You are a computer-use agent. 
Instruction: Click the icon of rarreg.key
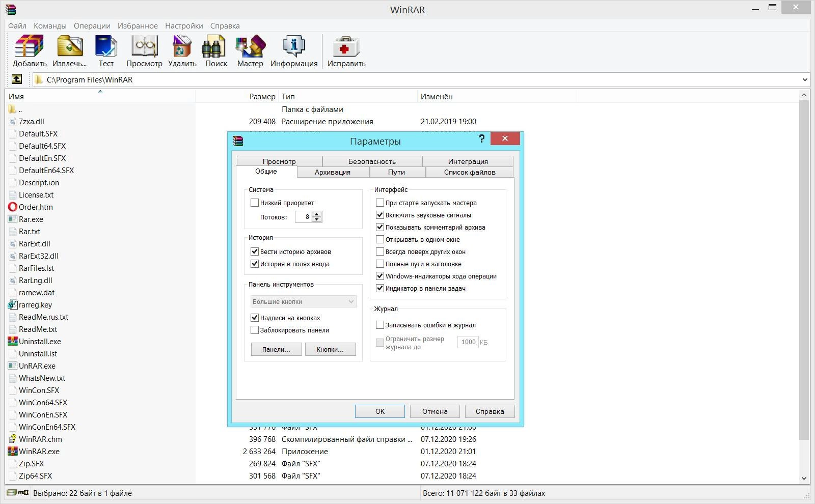pyautogui.click(x=13, y=304)
